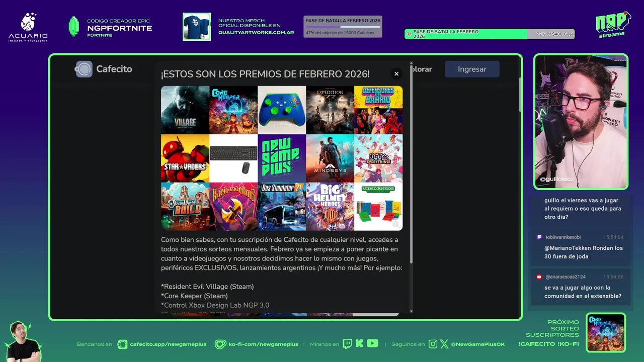Select the Expedition 33 prize thumbnail
Screen dimensions: 644x362
click(330, 110)
